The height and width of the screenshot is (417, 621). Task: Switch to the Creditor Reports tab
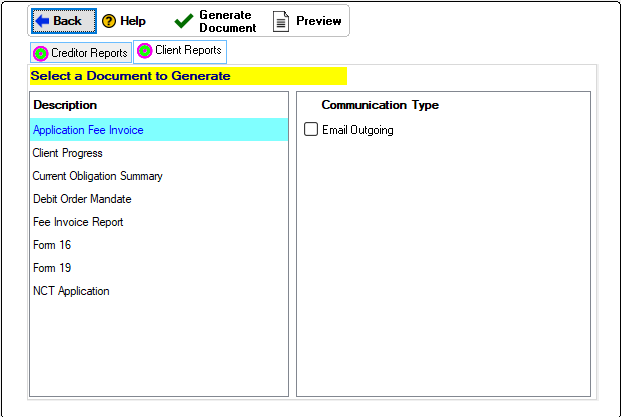click(x=88, y=53)
